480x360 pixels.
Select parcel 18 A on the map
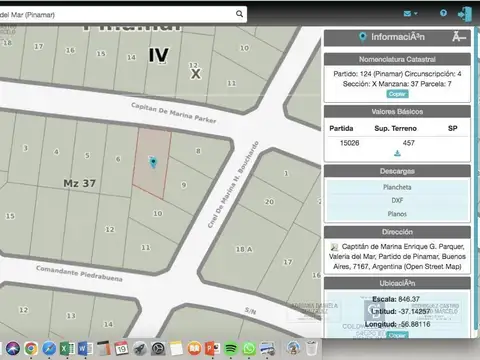click(244, 249)
